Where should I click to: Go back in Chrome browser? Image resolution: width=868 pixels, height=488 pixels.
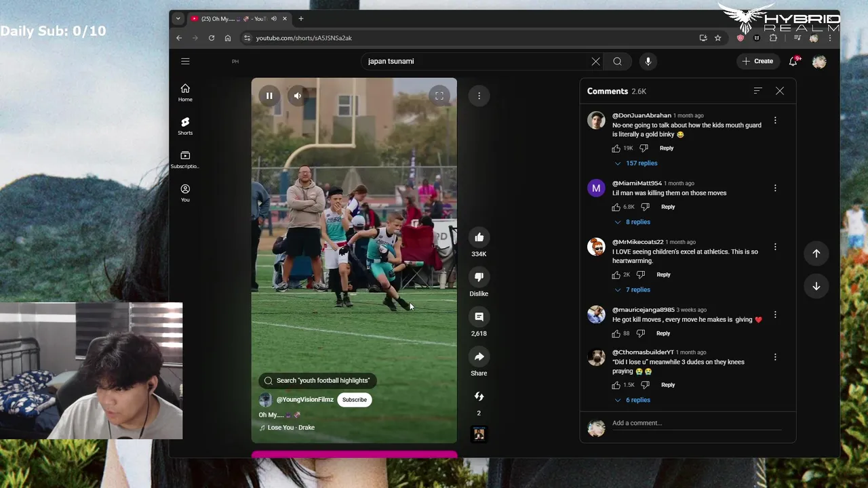[x=179, y=38]
